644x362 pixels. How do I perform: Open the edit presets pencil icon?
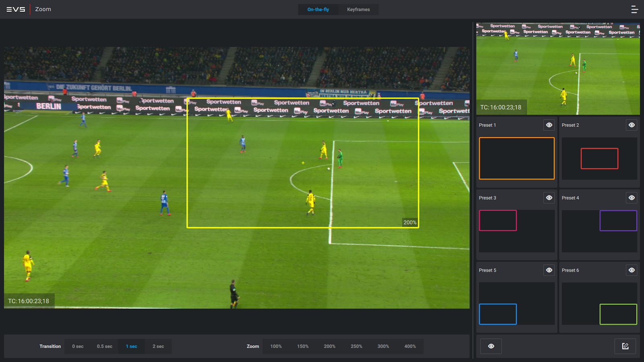[x=625, y=346]
